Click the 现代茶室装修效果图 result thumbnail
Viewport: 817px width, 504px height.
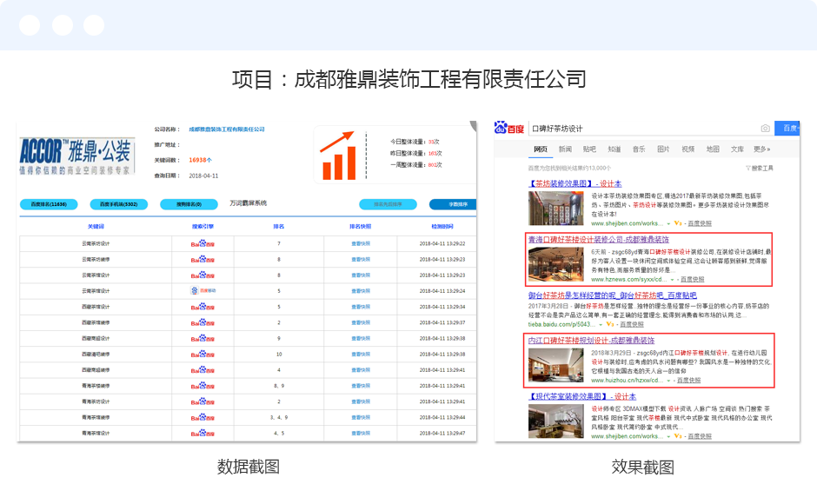pos(557,420)
